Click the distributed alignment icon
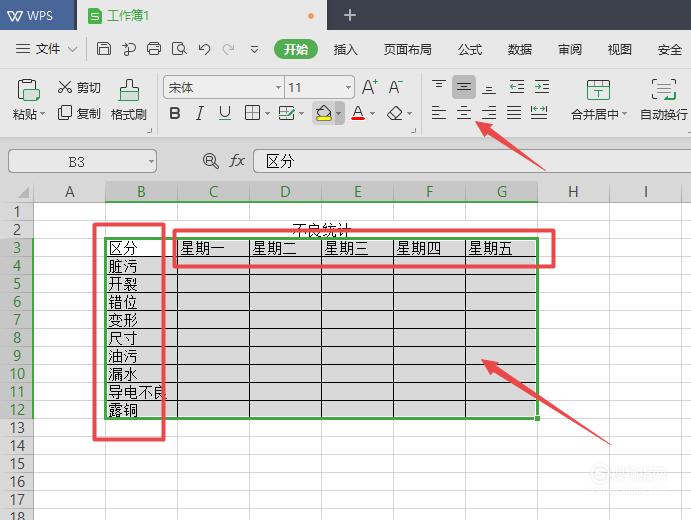The image size is (691, 520). coord(539,113)
